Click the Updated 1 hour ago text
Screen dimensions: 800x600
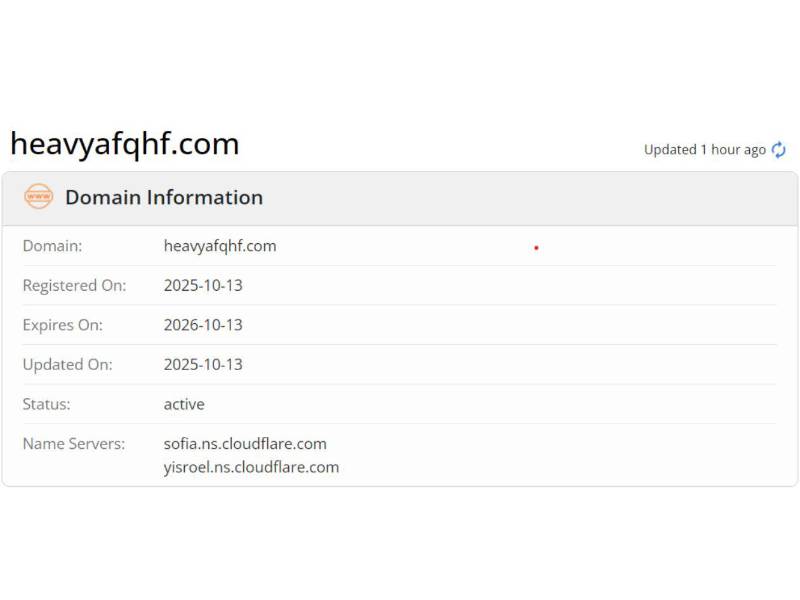coord(705,148)
